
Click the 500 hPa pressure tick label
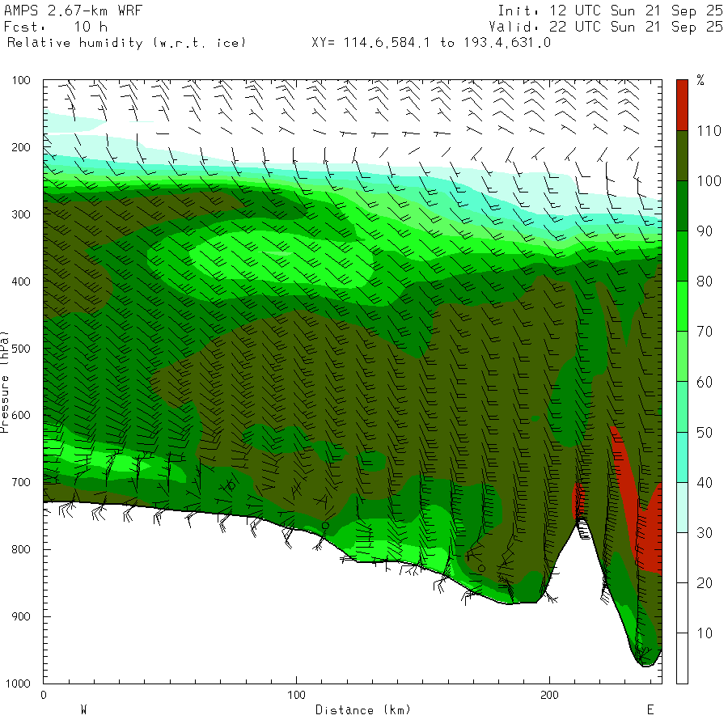tap(21, 348)
